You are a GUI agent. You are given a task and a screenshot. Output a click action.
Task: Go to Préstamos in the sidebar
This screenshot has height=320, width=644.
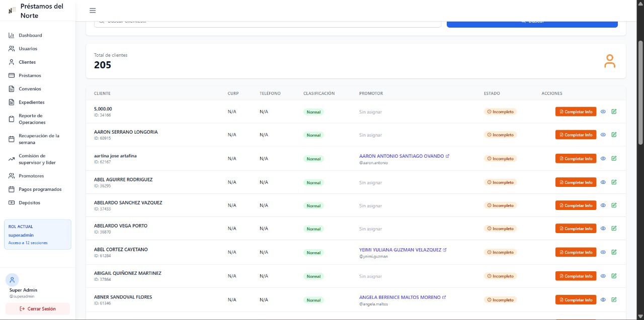pyautogui.click(x=30, y=75)
